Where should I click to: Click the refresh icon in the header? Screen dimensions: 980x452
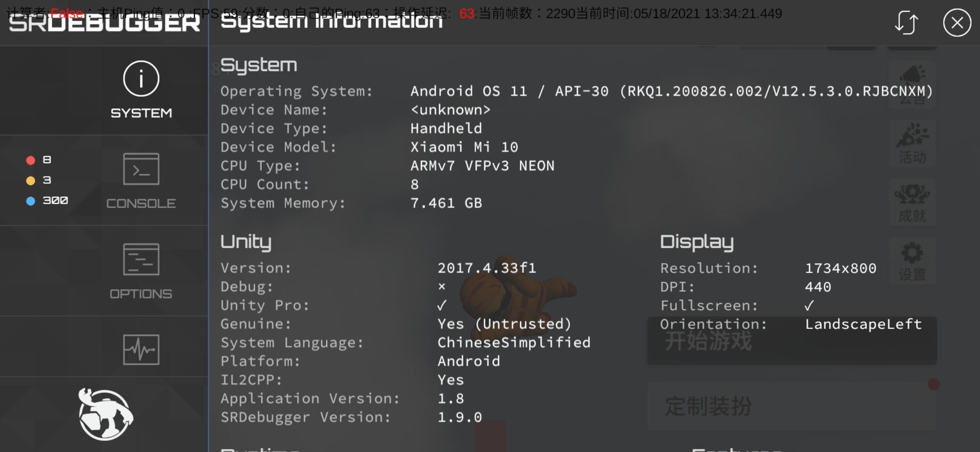(906, 23)
